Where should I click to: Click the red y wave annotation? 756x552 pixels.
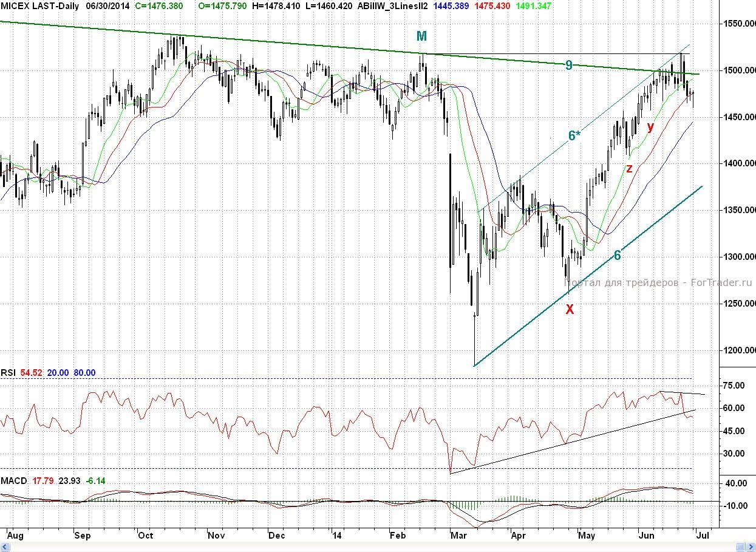pyautogui.click(x=650, y=127)
